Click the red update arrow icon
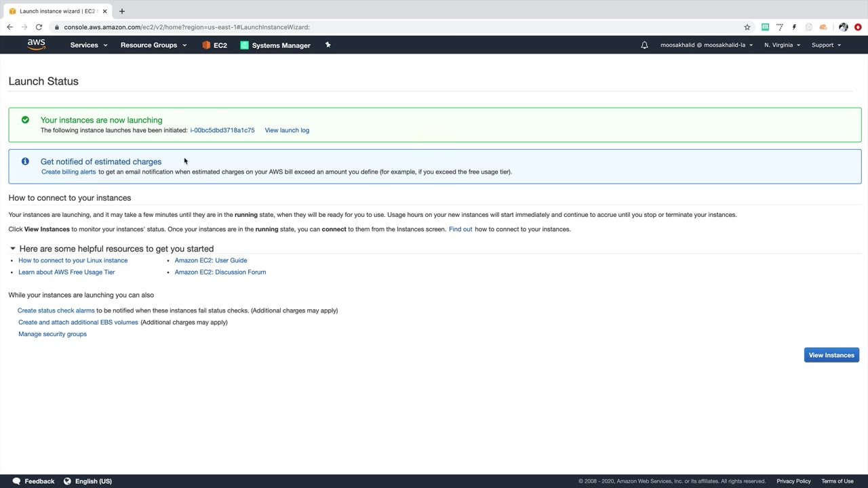Image resolution: width=868 pixels, height=488 pixels. click(858, 27)
